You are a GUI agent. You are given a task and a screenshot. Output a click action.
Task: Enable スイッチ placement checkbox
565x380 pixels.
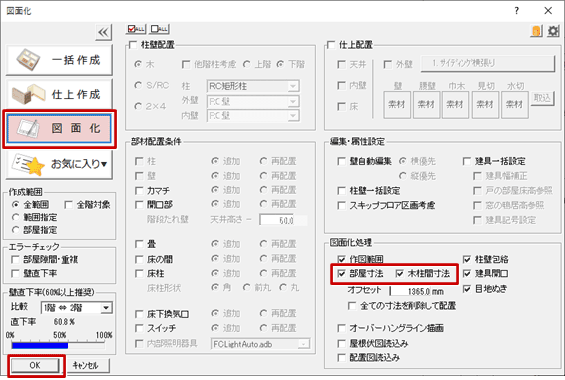[x=139, y=328]
